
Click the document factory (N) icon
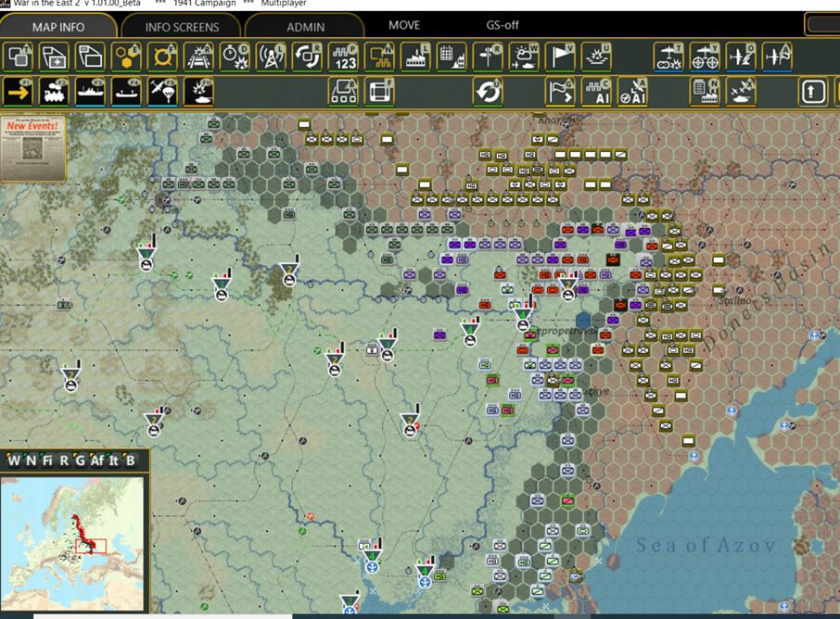[705, 92]
